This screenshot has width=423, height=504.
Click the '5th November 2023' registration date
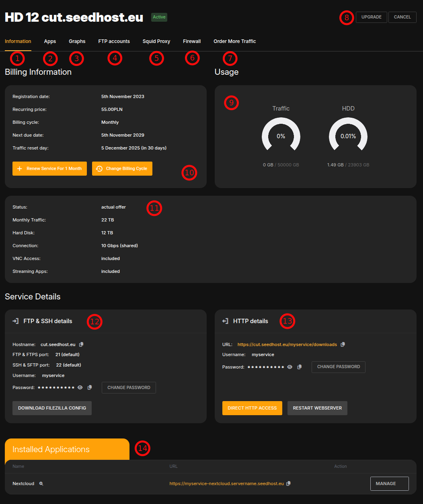[x=123, y=96]
